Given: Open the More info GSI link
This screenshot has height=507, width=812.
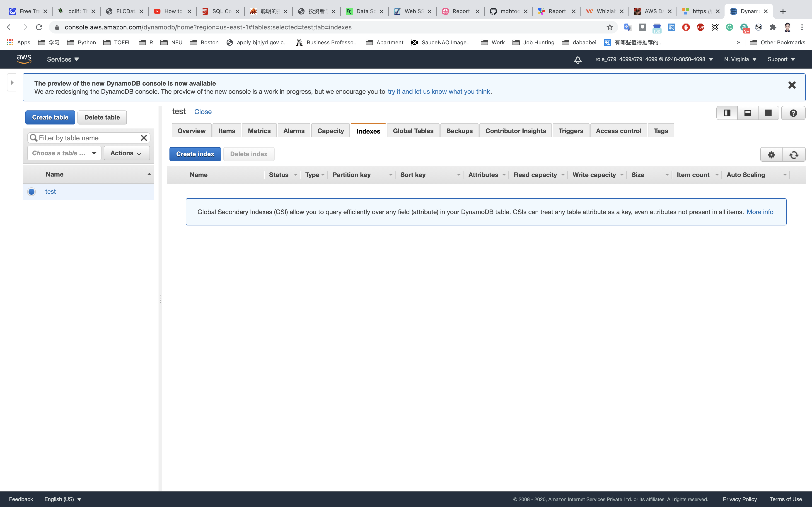Looking at the screenshot, I should [x=760, y=212].
